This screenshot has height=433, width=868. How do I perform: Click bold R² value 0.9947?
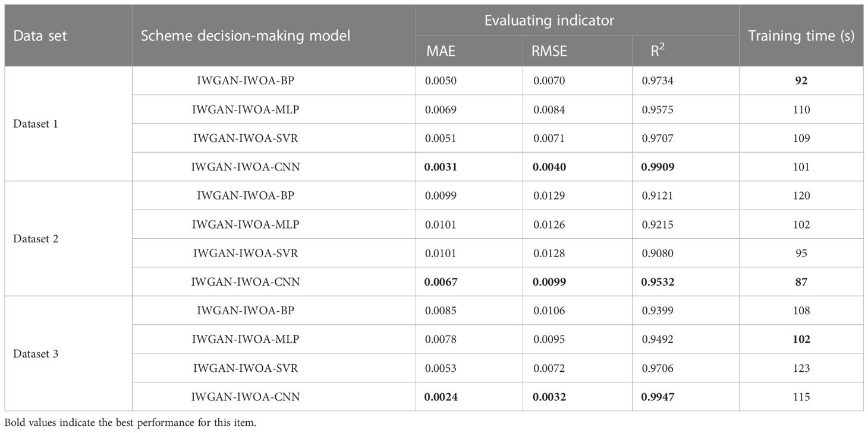pos(658,396)
